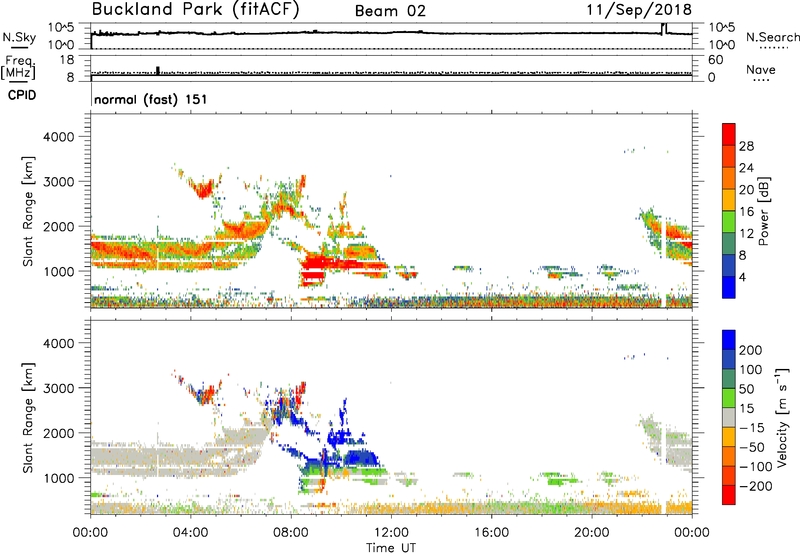Click velocity colorbar value '50'
The height and width of the screenshot is (554, 800).
click(x=746, y=389)
